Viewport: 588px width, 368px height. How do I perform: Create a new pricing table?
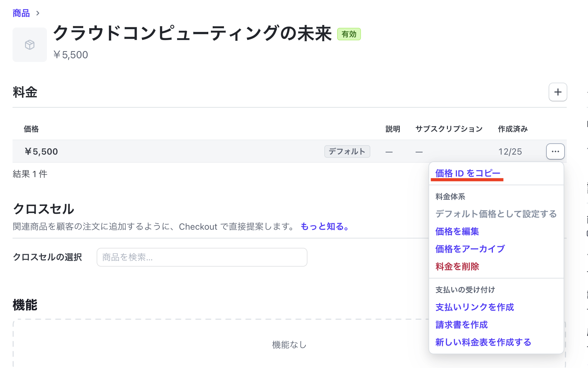tap(483, 342)
